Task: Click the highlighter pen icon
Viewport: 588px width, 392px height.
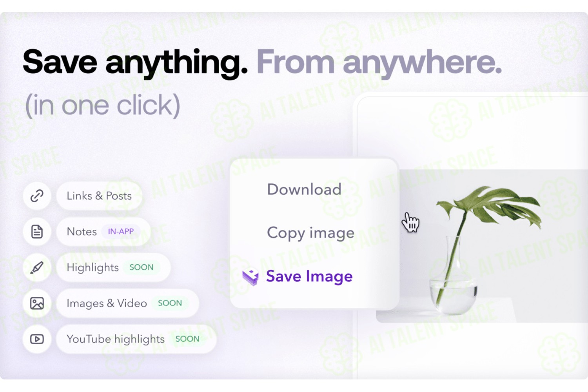Action: tap(37, 267)
